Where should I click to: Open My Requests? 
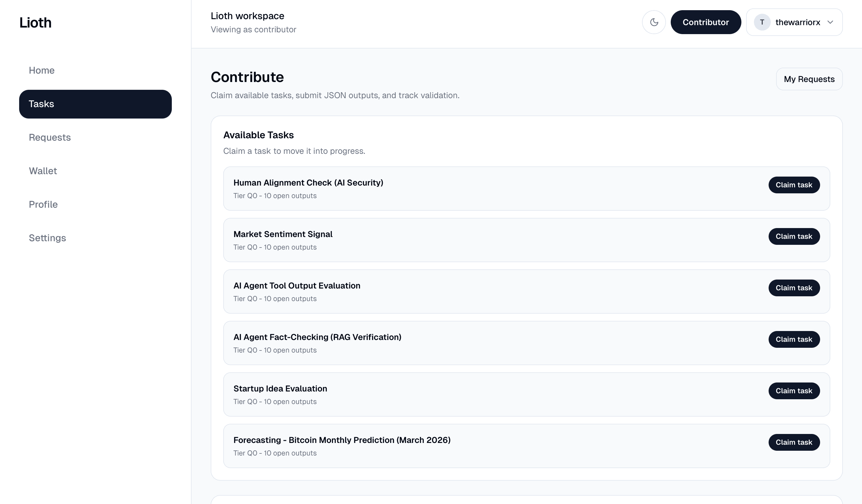(x=809, y=79)
